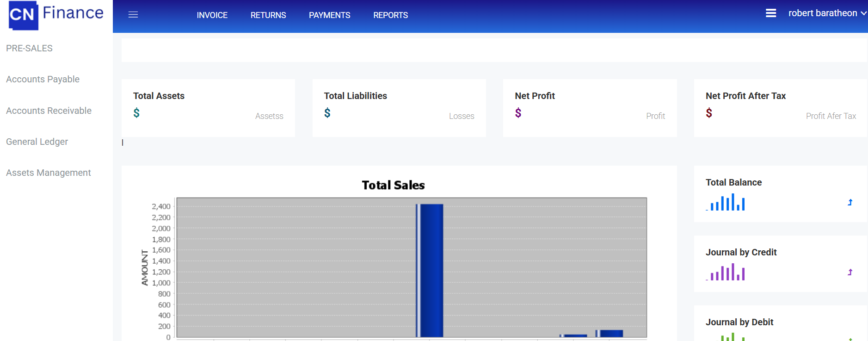The height and width of the screenshot is (341, 868).
Task: Expand PRE-SALES in the sidebar
Action: [29, 48]
